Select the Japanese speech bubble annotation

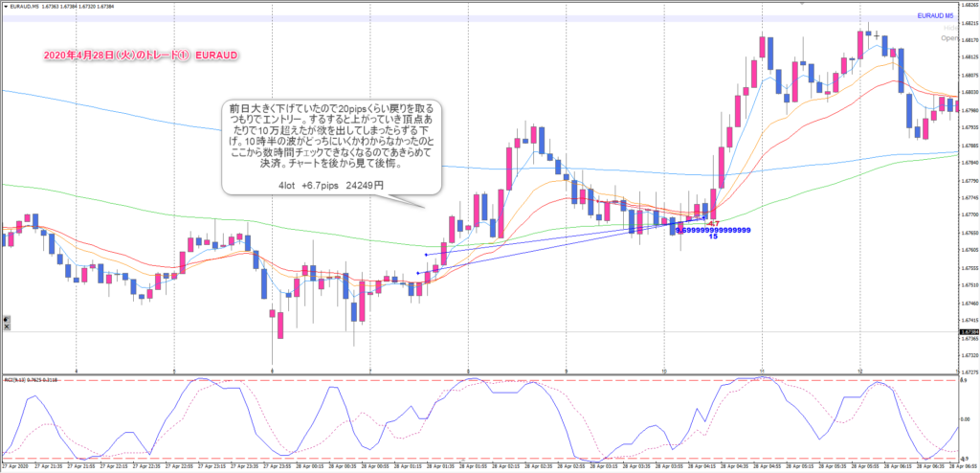point(331,144)
